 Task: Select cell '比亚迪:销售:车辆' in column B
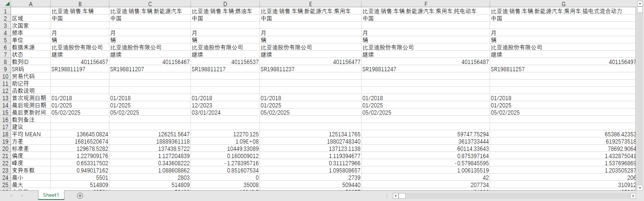(80, 11)
